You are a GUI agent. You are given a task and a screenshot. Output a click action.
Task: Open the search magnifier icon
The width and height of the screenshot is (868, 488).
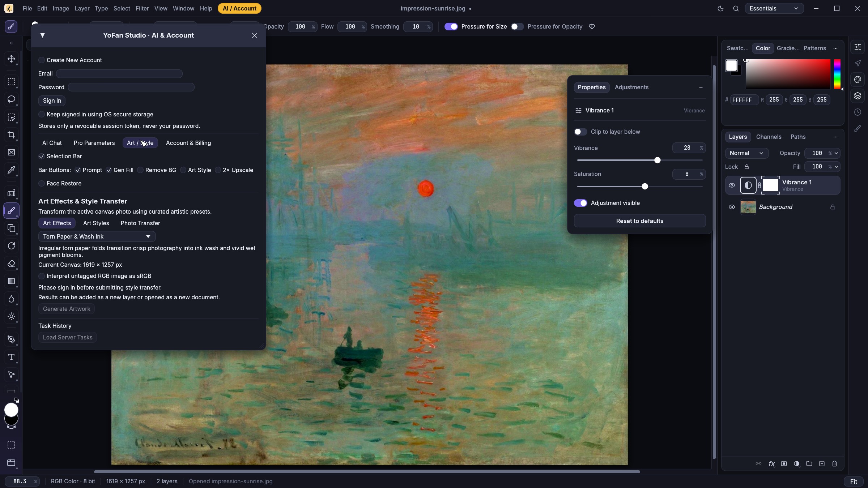point(736,8)
